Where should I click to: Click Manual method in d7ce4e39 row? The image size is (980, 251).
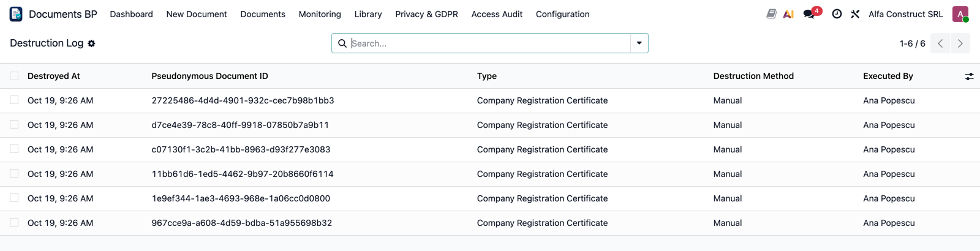tap(728, 125)
